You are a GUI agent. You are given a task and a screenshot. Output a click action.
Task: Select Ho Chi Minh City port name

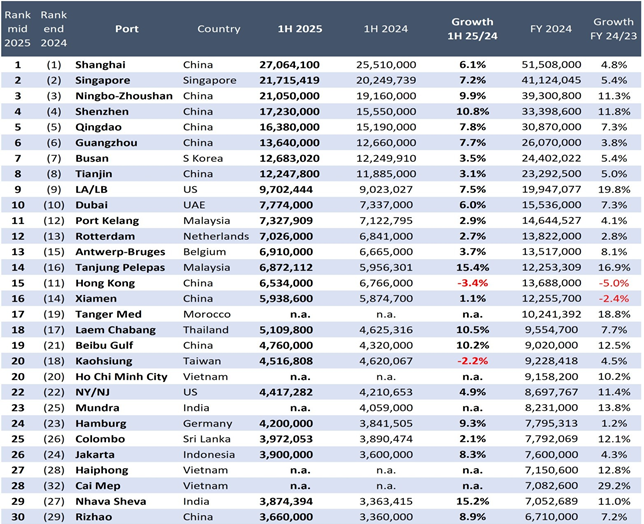tap(122, 377)
